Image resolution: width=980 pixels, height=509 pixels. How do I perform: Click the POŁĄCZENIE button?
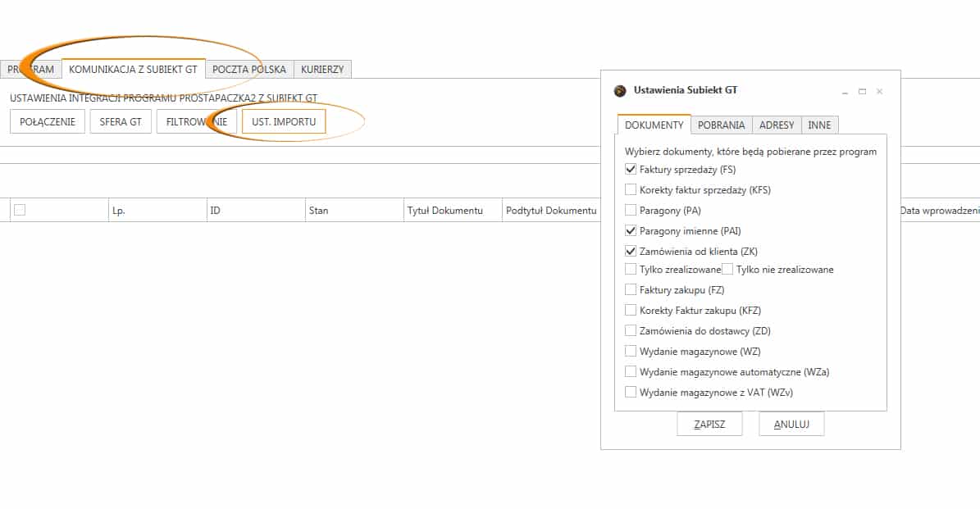click(x=48, y=122)
